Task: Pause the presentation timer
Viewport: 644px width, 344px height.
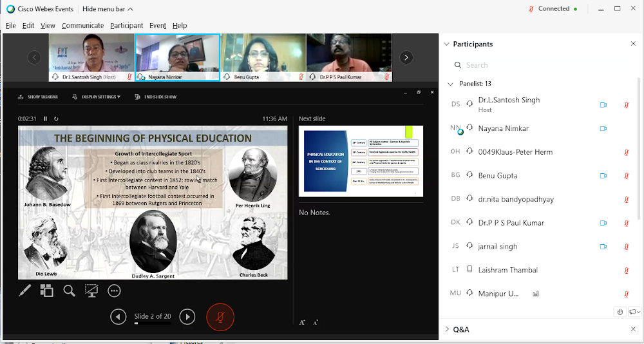Action: tap(45, 119)
